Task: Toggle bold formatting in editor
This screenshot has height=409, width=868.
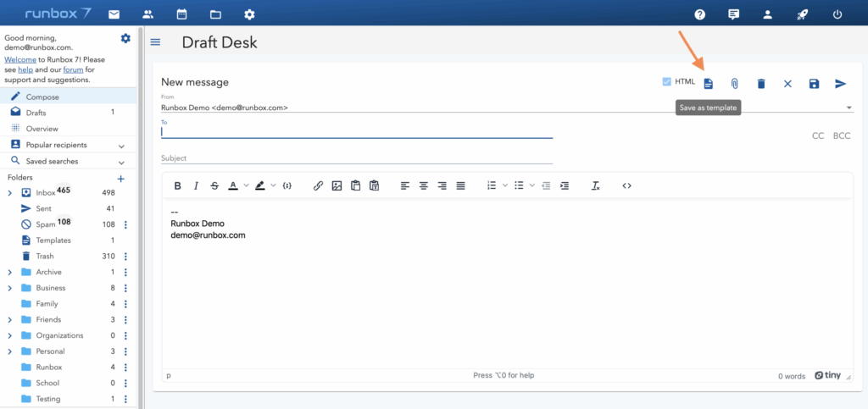Action: (x=178, y=185)
